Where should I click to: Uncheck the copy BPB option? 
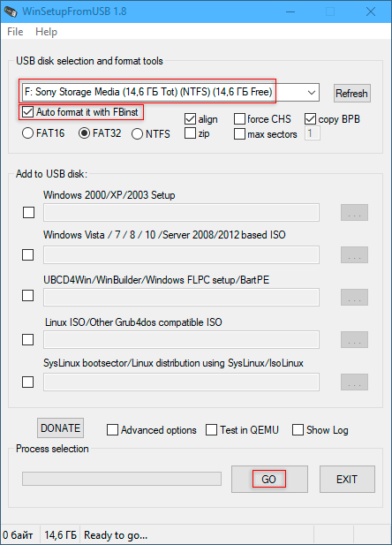[x=310, y=119]
